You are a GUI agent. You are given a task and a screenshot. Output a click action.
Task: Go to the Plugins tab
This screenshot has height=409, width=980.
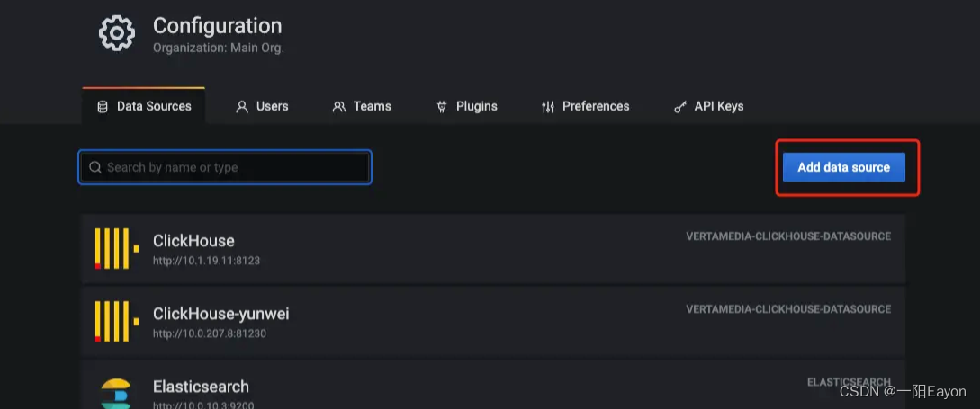pyautogui.click(x=466, y=106)
